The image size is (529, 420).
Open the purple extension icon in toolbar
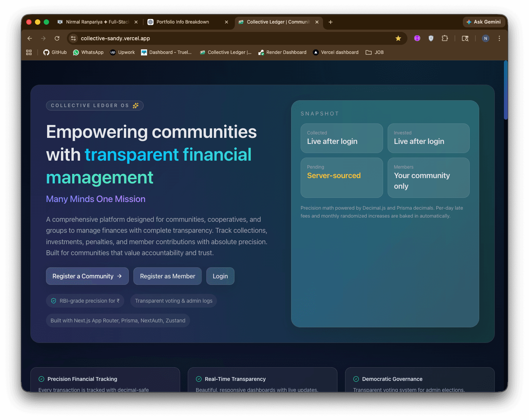tap(417, 38)
